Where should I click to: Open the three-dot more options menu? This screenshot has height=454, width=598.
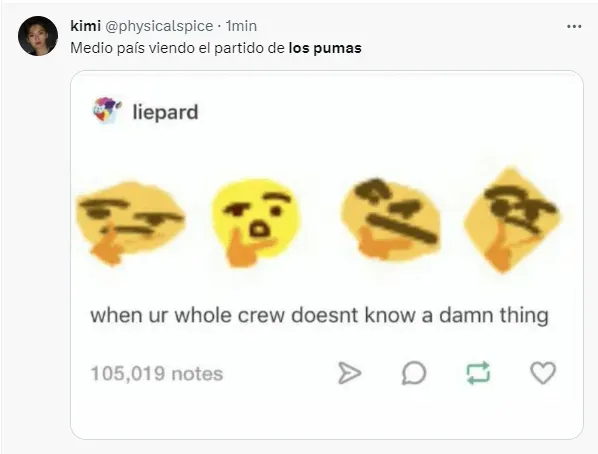pyautogui.click(x=574, y=26)
